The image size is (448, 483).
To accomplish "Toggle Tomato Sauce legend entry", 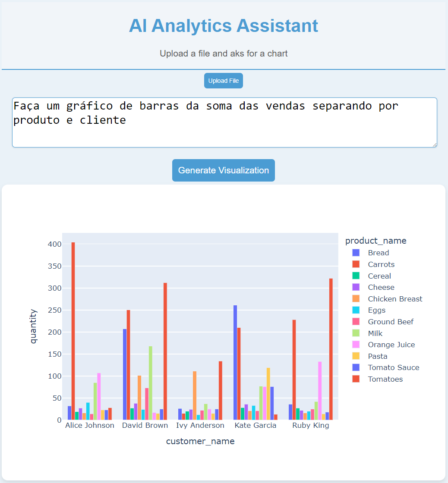I will (393, 367).
